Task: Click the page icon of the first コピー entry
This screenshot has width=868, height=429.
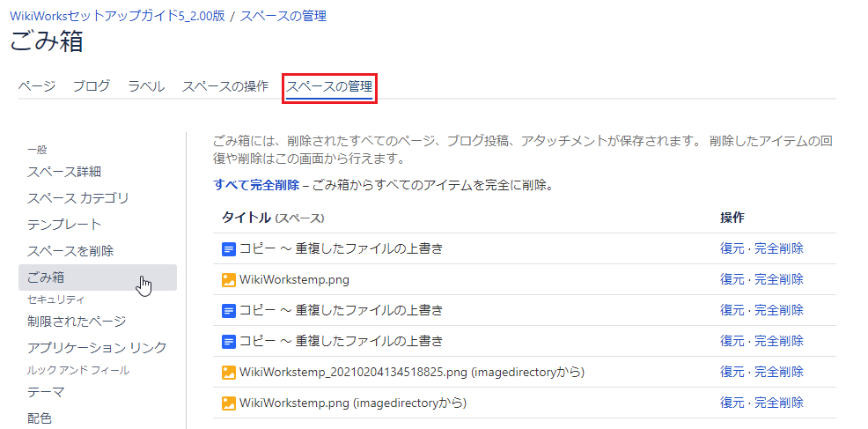Action: [x=228, y=249]
